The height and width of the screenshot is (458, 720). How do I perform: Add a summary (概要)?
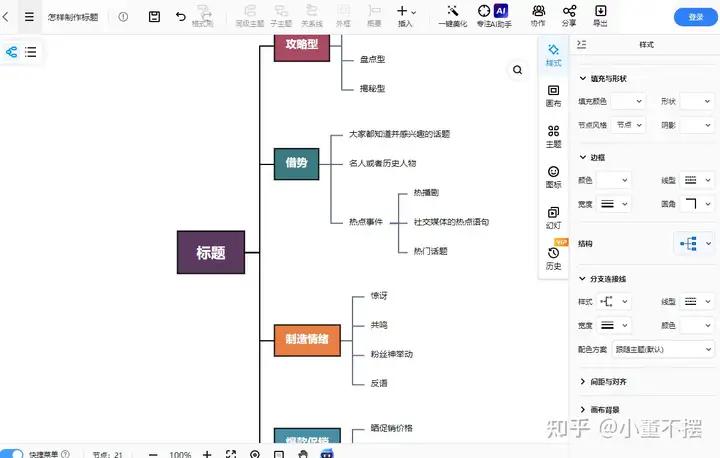[374, 16]
